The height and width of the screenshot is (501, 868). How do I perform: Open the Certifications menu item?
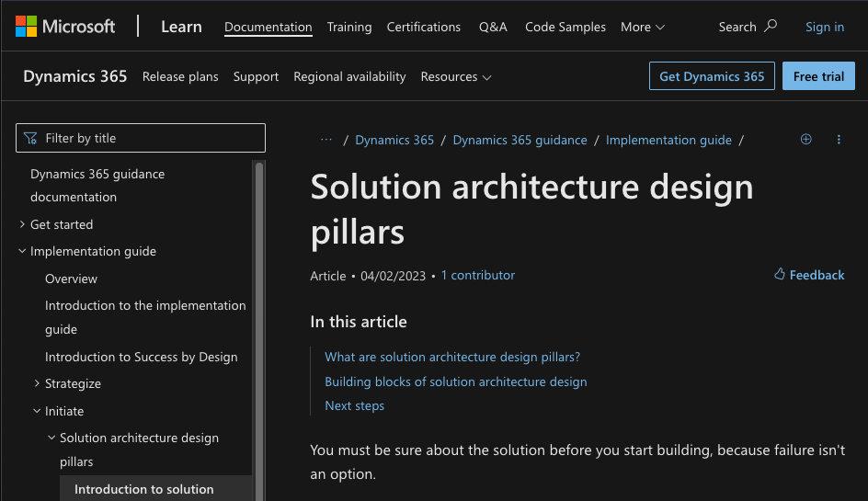[424, 27]
